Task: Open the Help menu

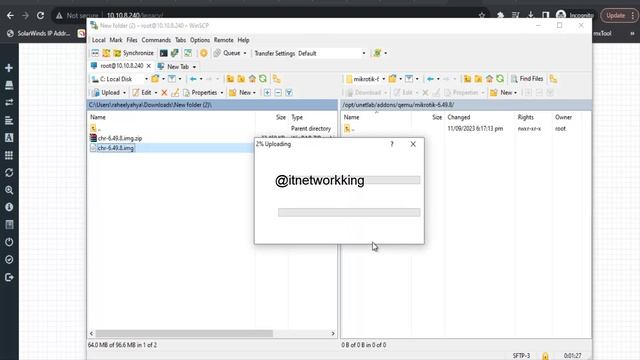Action: (x=243, y=40)
